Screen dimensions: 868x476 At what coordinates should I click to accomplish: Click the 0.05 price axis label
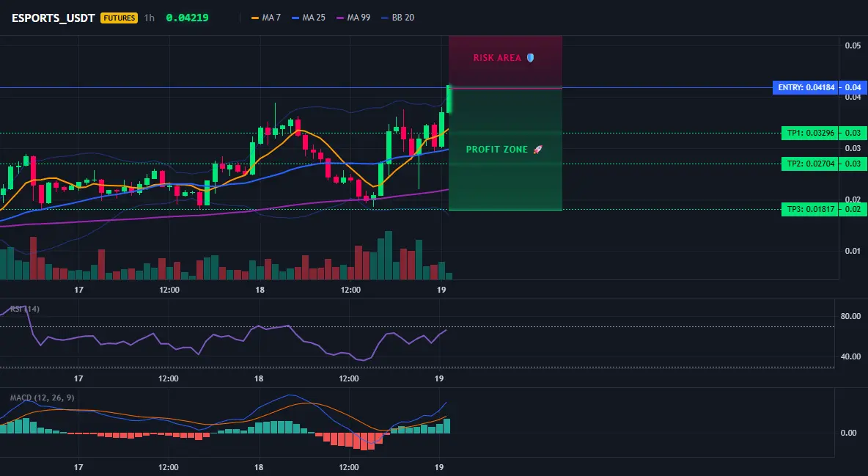coord(853,45)
